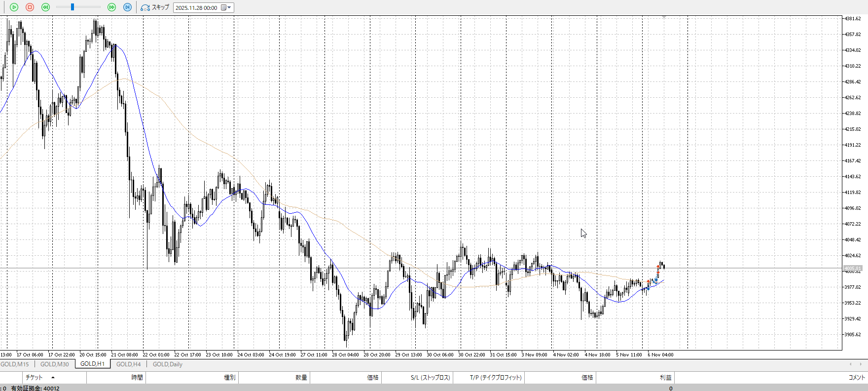This screenshot has width=868, height=391.
Task: Click the rewind slow-down icon
Action: click(x=45, y=7)
